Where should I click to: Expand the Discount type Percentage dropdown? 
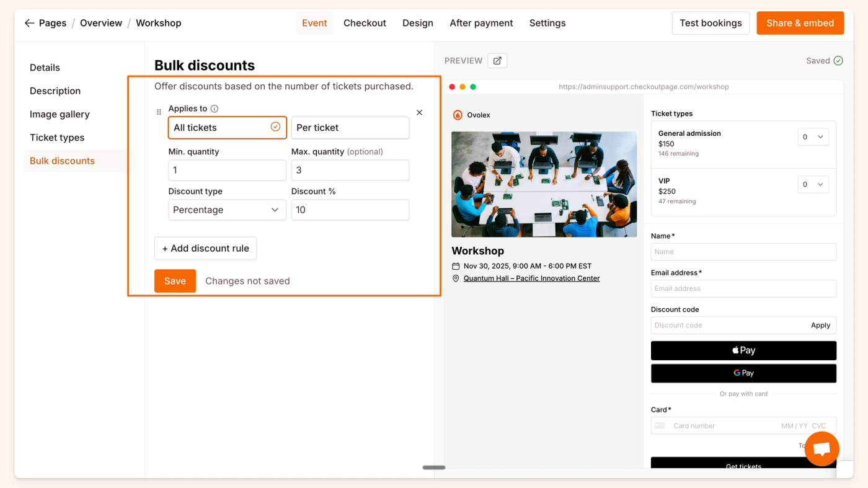point(228,210)
